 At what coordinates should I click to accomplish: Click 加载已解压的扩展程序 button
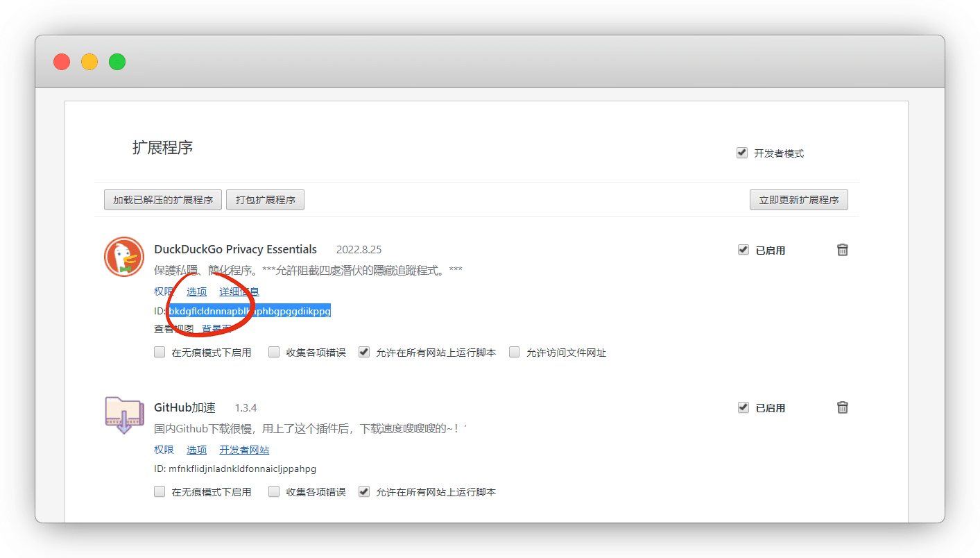coord(163,200)
